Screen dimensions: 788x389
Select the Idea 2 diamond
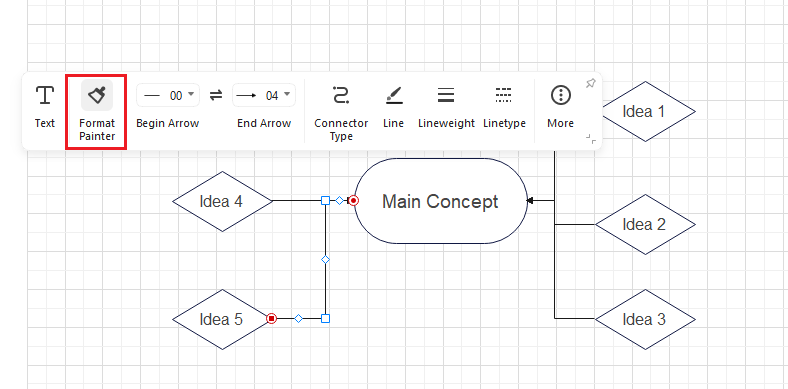coord(645,224)
